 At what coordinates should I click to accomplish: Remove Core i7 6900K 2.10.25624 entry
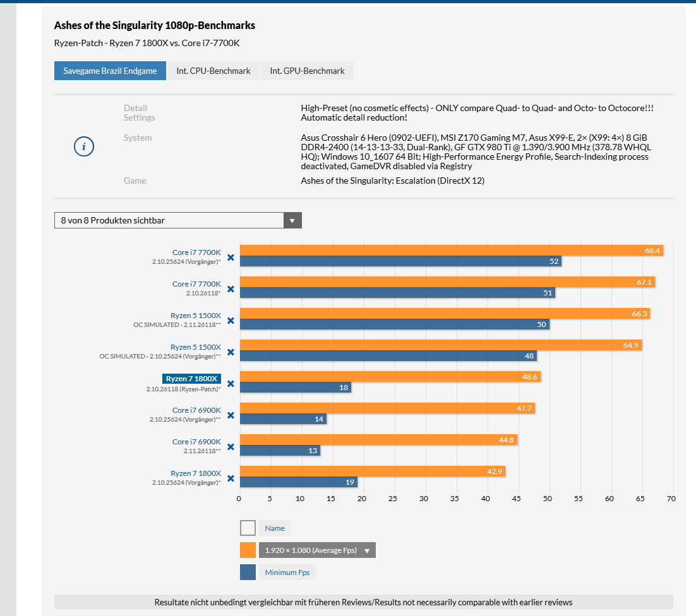[231, 415]
